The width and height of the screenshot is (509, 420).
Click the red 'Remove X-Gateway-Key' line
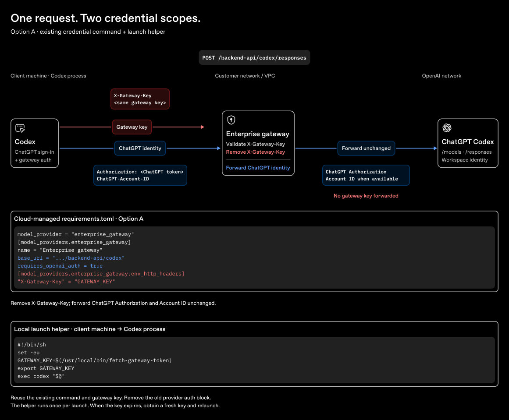(x=256, y=152)
